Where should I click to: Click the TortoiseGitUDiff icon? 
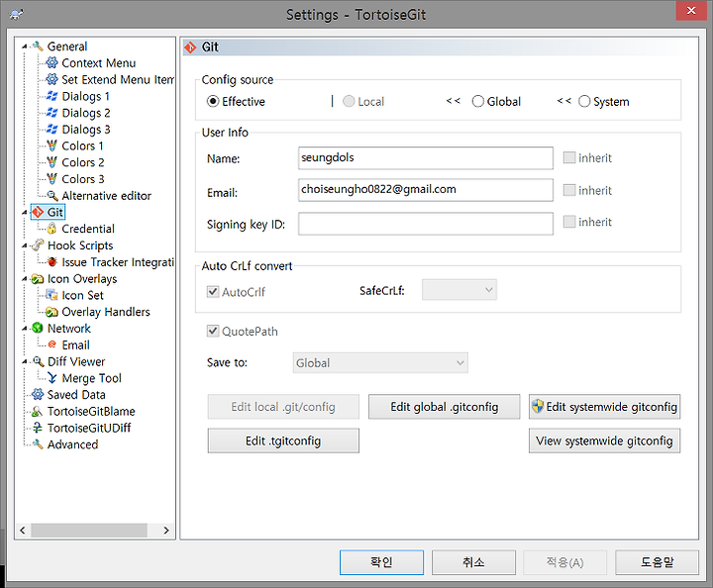(x=38, y=428)
